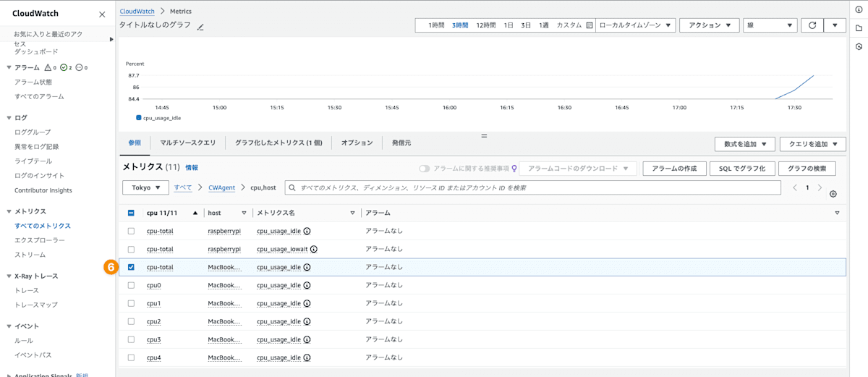This screenshot has width=868, height=377.
Task: Toggle the select-all checkbox in table header
Action: pos(131,213)
